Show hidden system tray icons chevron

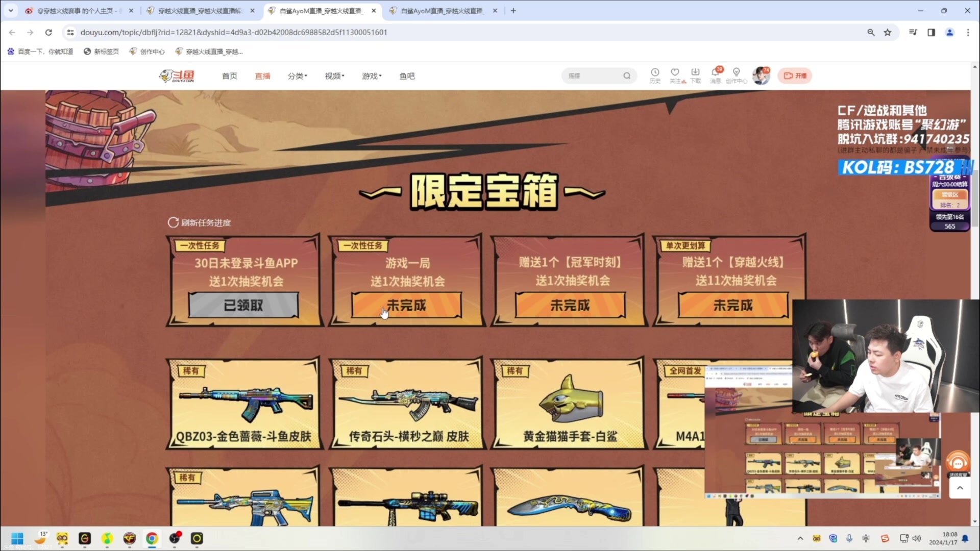(800, 539)
